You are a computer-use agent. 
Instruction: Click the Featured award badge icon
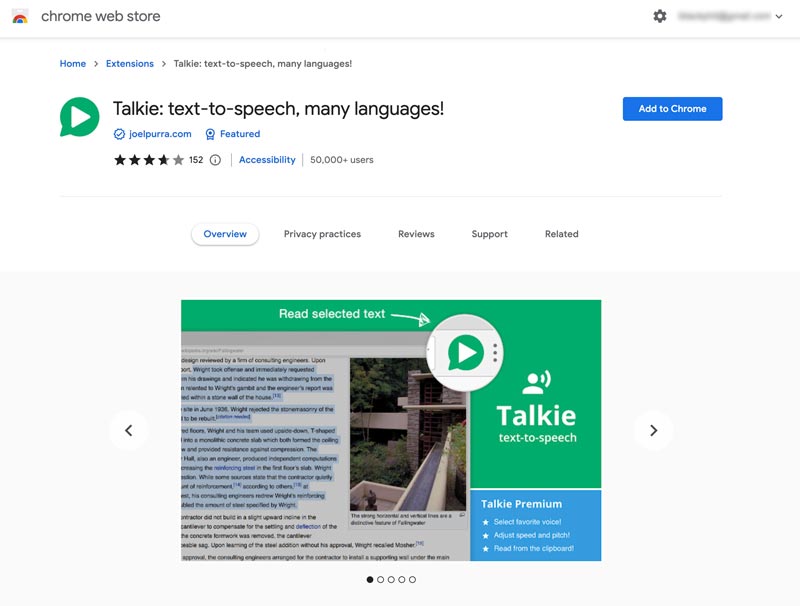210,134
